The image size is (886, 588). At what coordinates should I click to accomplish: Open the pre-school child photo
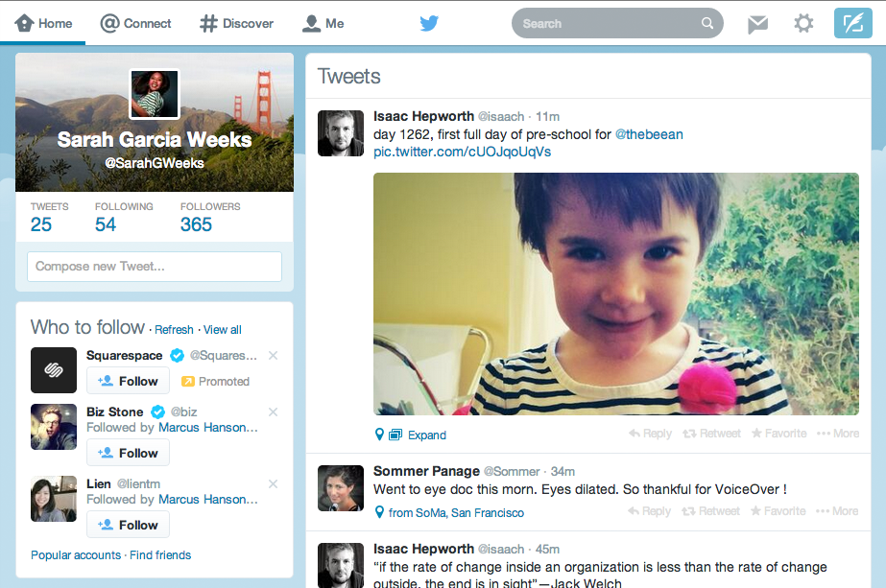tap(616, 294)
